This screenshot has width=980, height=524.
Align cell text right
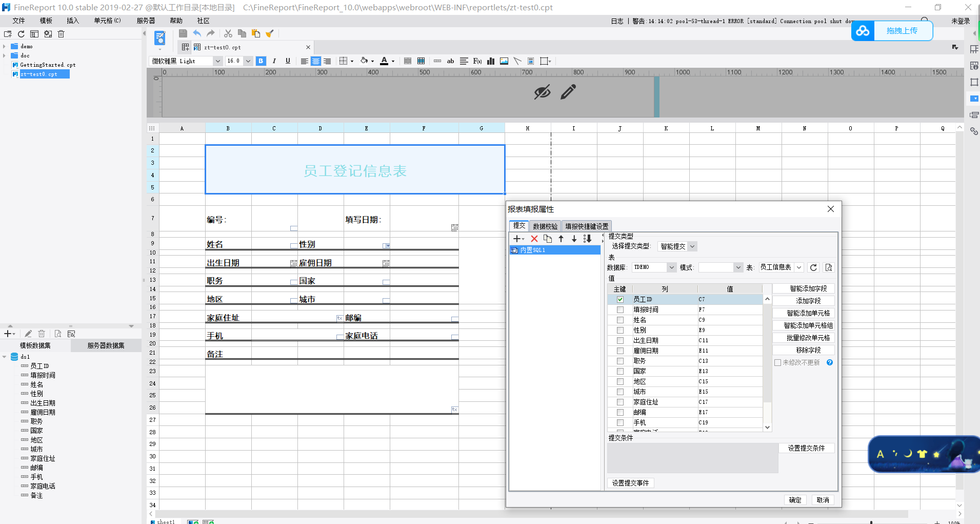pyautogui.click(x=327, y=61)
